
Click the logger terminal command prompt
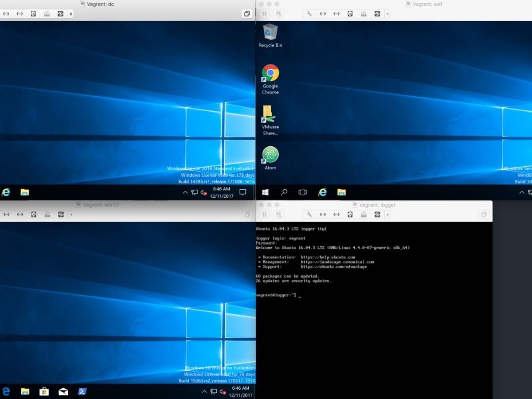(x=300, y=295)
